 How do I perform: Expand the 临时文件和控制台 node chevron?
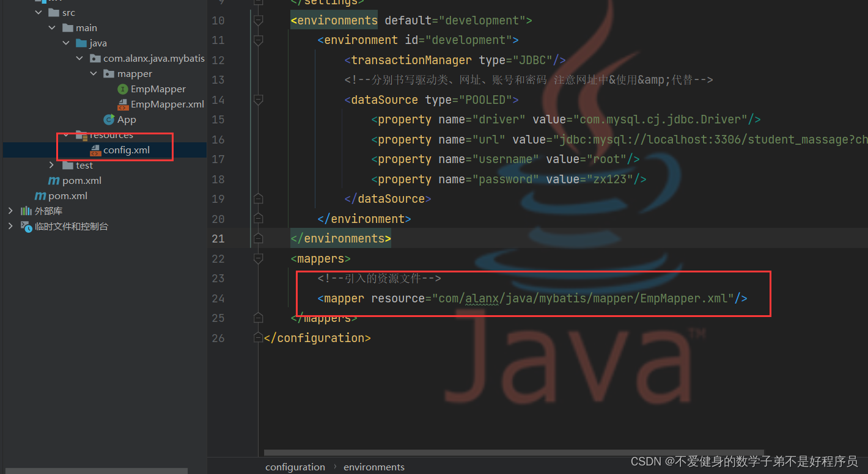pyautogui.click(x=10, y=227)
